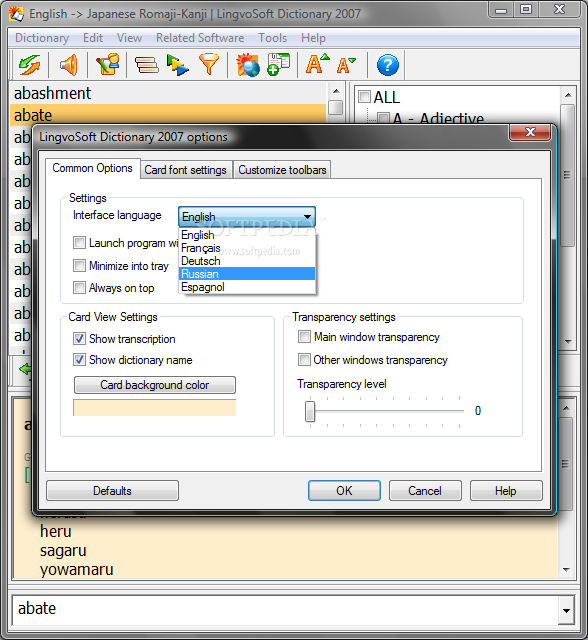The height and width of the screenshot is (640, 588).
Task: Open the search history dropdown arrow
Action: 566,611
